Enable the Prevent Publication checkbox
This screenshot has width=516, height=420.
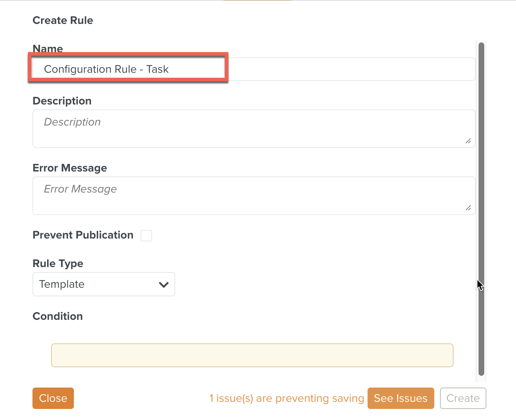click(x=146, y=235)
